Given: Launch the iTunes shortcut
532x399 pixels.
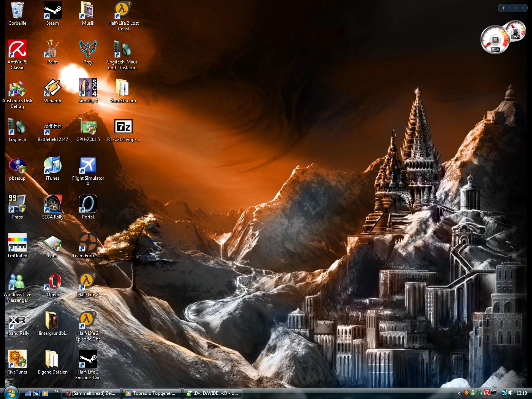Looking at the screenshot, I should [x=52, y=169].
